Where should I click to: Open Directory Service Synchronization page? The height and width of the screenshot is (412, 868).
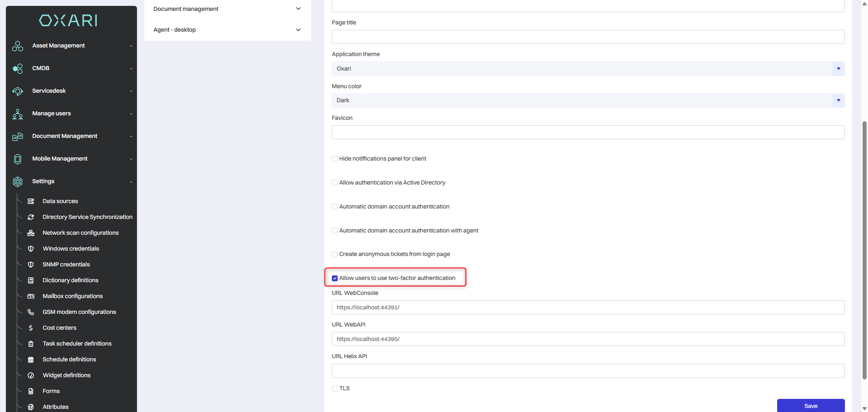click(87, 217)
